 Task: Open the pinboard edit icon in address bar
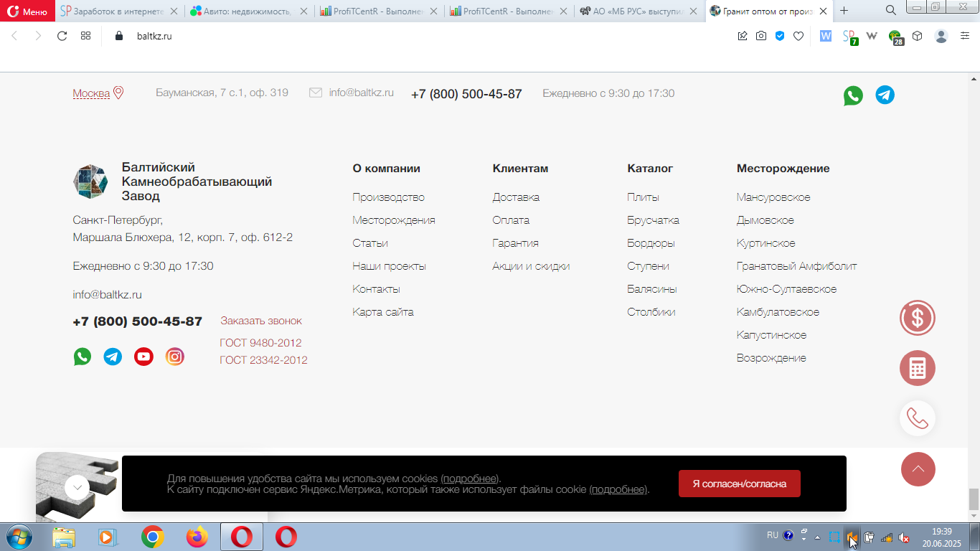point(743,36)
